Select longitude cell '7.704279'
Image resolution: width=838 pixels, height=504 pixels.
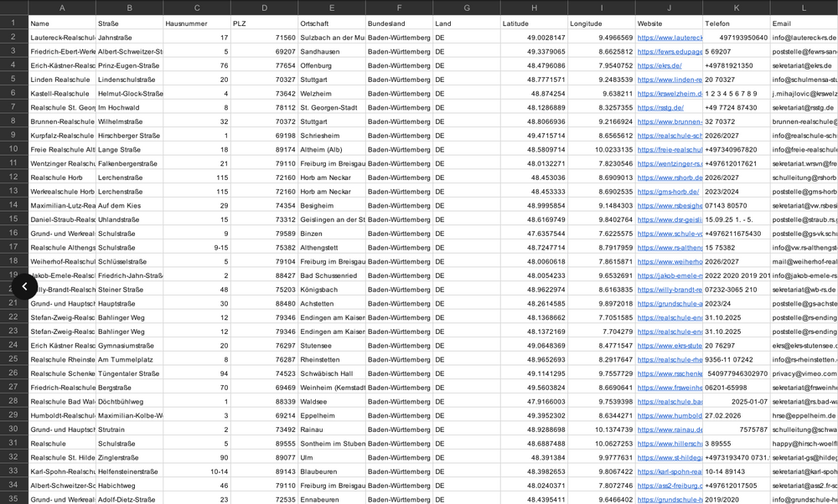(601, 332)
